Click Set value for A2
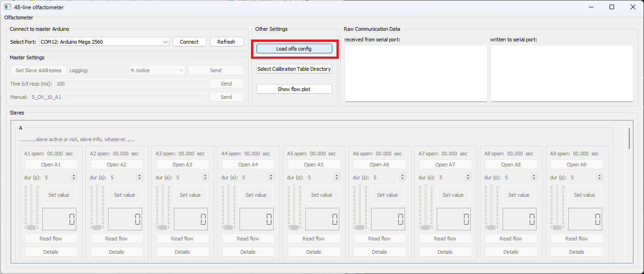The width and height of the screenshot is (644, 274). point(125,195)
